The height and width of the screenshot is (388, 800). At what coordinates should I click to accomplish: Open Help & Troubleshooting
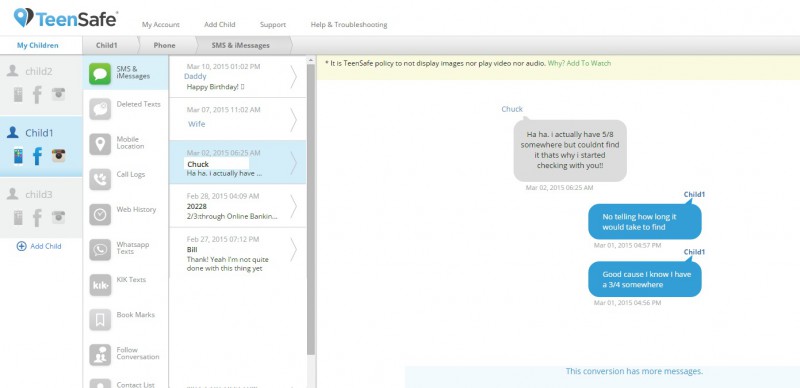tap(349, 25)
